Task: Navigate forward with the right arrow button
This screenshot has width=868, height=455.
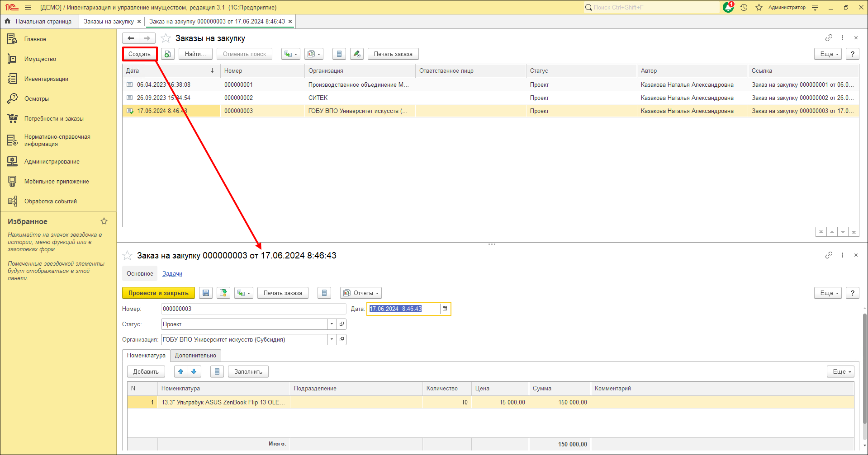Action: (x=147, y=38)
